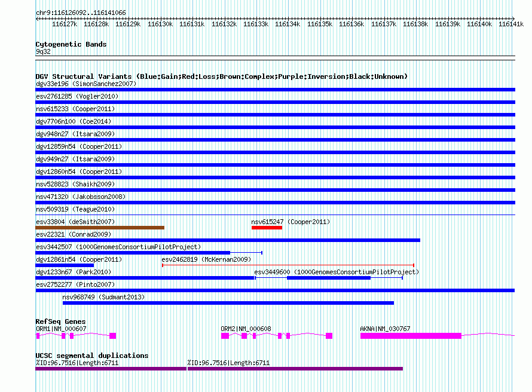532x392 pixels.
Task: Select the UCSC segmental duplications track heading
Action: (x=92, y=356)
